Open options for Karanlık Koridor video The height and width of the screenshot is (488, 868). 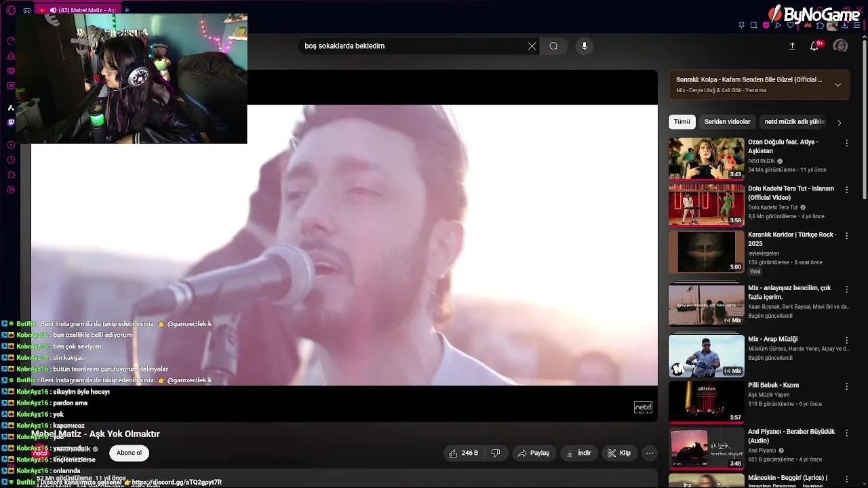pyautogui.click(x=846, y=236)
